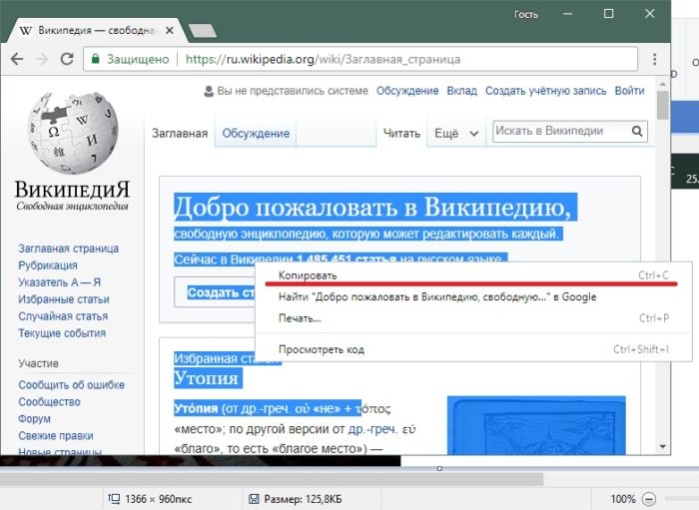Click the Гость profile button
Screen dimensions: 699x510
(x=526, y=14)
